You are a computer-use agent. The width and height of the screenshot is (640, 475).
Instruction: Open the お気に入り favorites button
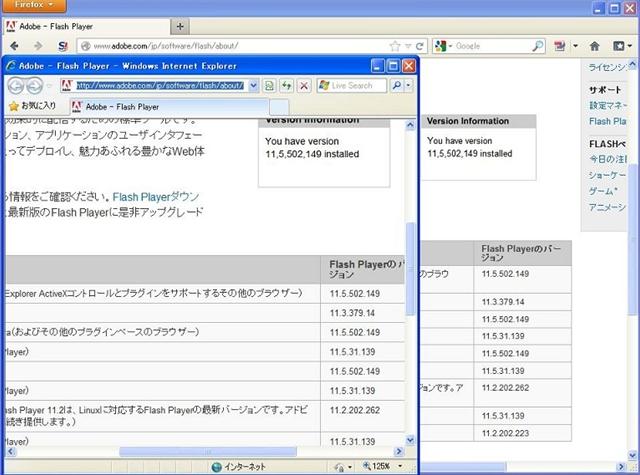tap(32, 106)
